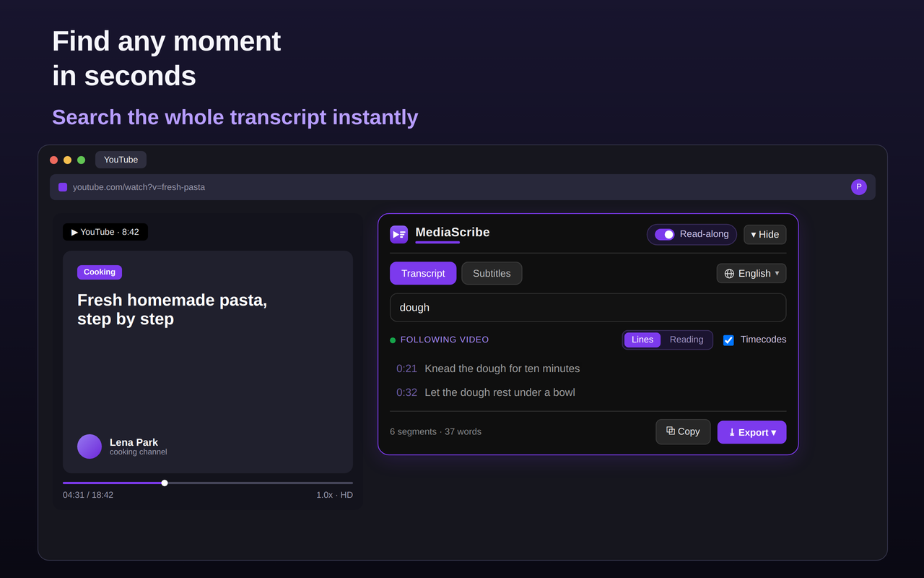Select the Lines view mode

[x=642, y=340]
